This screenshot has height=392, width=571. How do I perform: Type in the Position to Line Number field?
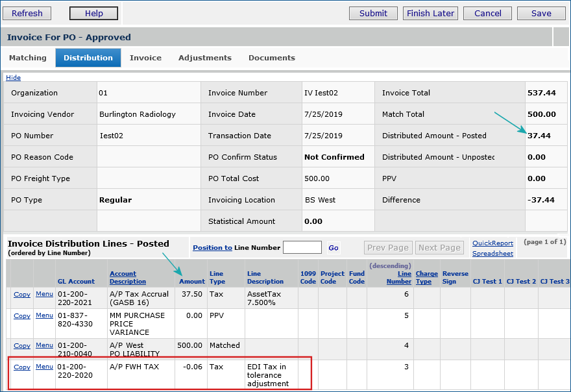(302, 247)
